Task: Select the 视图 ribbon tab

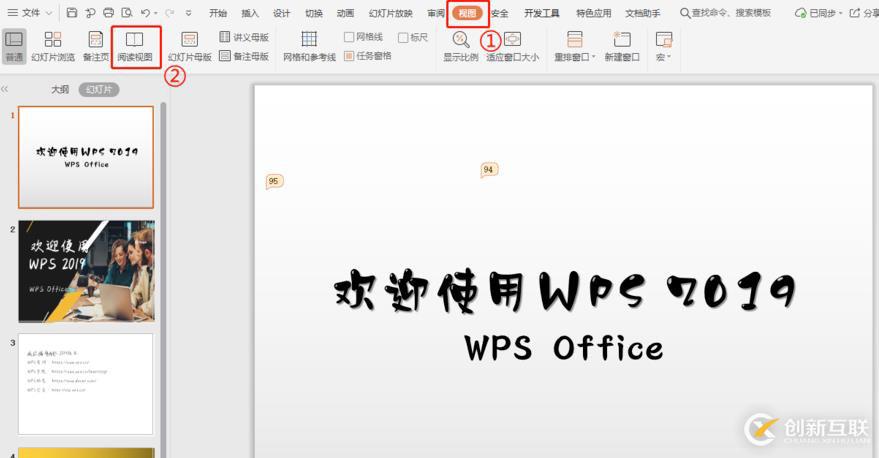Action: click(x=468, y=13)
